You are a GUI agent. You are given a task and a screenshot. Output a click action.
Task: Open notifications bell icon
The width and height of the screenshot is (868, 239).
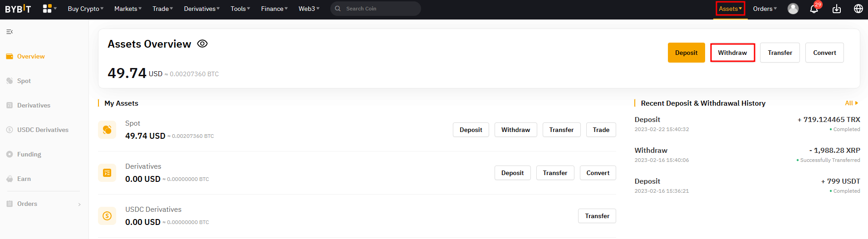click(814, 9)
